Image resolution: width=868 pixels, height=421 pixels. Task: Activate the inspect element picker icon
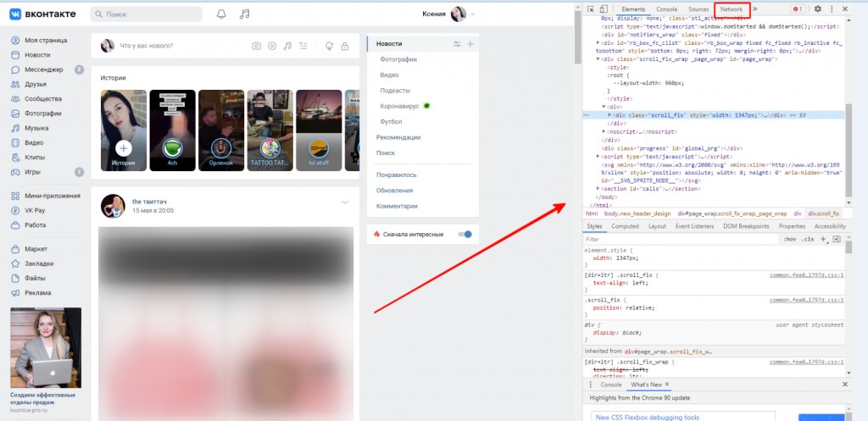(x=591, y=8)
